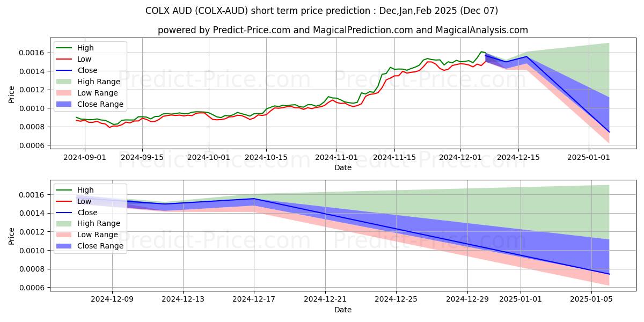Click the Close label in bottom chart legend
Viewport: 644px width, 322px height.
(87, 213)
